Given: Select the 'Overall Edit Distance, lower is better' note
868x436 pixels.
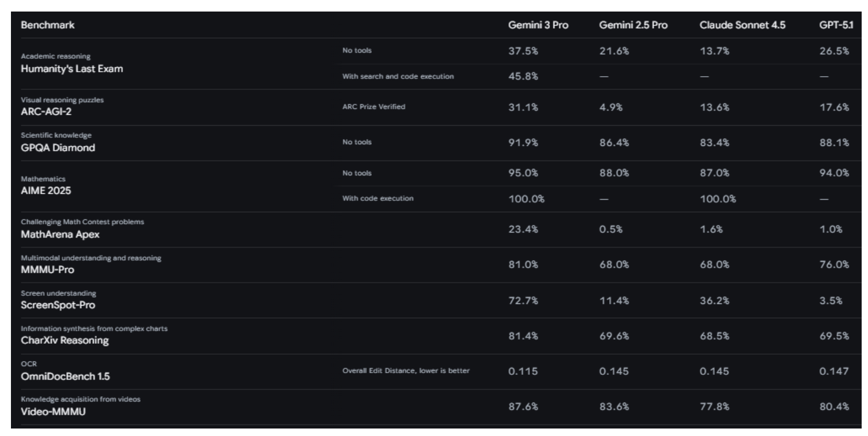Looking at the screenshot, I should coord(405,371).
